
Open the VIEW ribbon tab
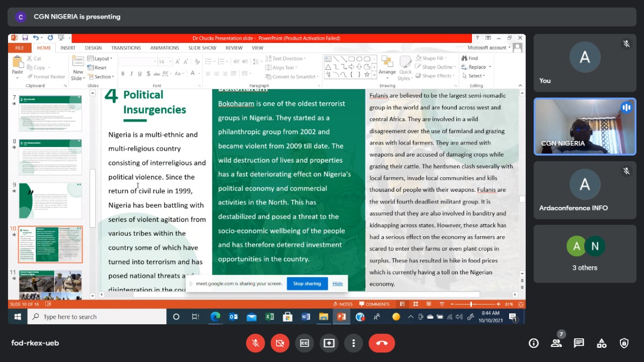(258, 48)
